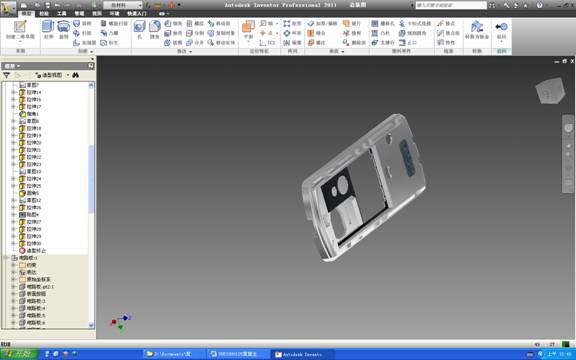Expand the 拉伸30 tree node
This screenshot has width=576, height=360.
click(x=13, y=244)
